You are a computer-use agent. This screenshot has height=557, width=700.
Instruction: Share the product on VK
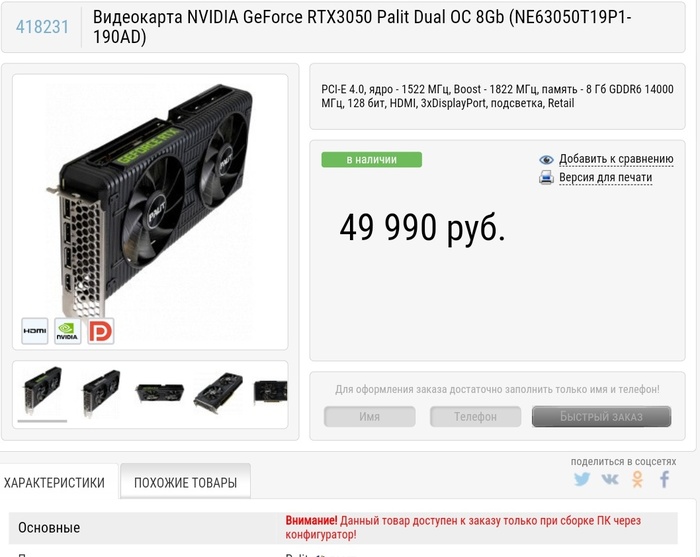[x=610, y=479]
